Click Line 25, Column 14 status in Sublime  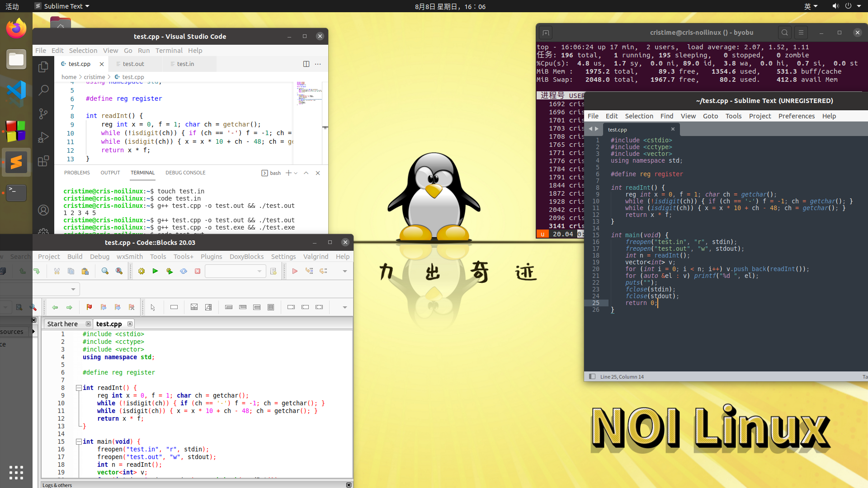[622, 377]
